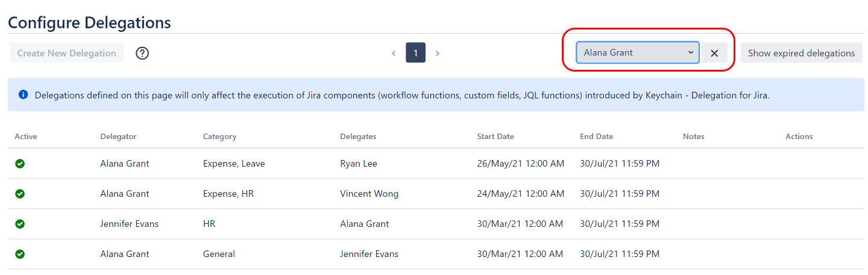
Task: Click Show expired delegations button
Action: click(x=801, y=53)
